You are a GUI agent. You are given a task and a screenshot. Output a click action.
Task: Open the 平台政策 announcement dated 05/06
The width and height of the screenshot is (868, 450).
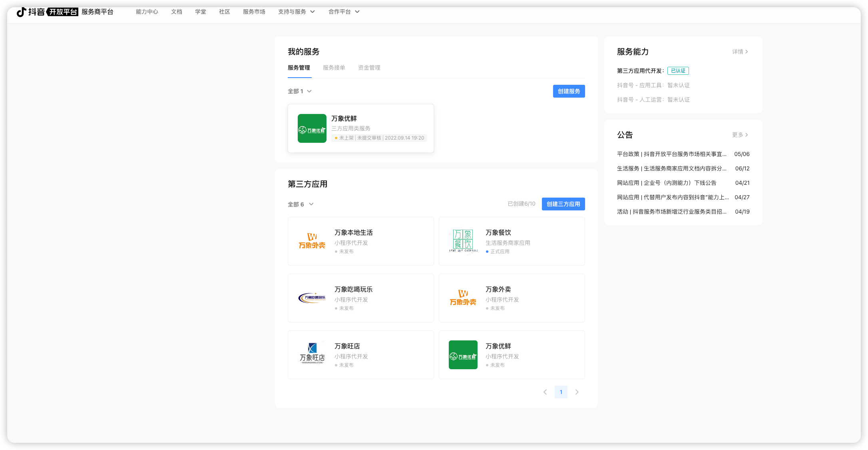click(683, 154)
